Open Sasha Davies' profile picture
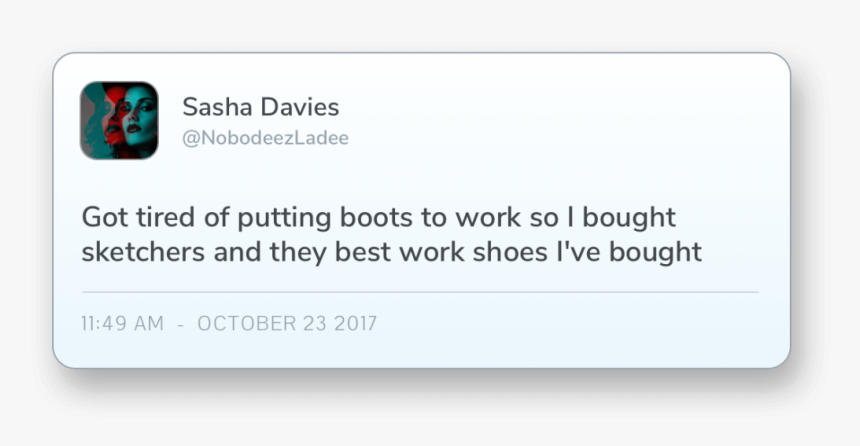860x446 pixels. [119, 121]
